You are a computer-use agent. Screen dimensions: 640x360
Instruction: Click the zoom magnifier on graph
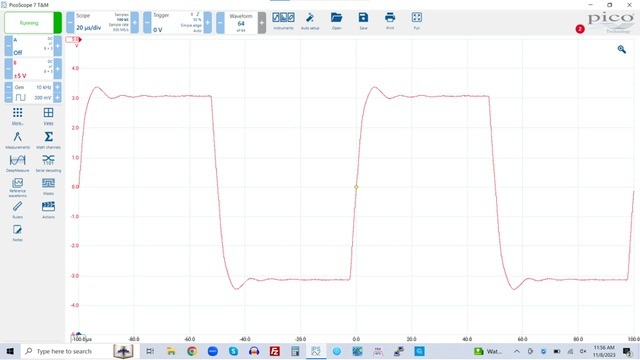621,49
